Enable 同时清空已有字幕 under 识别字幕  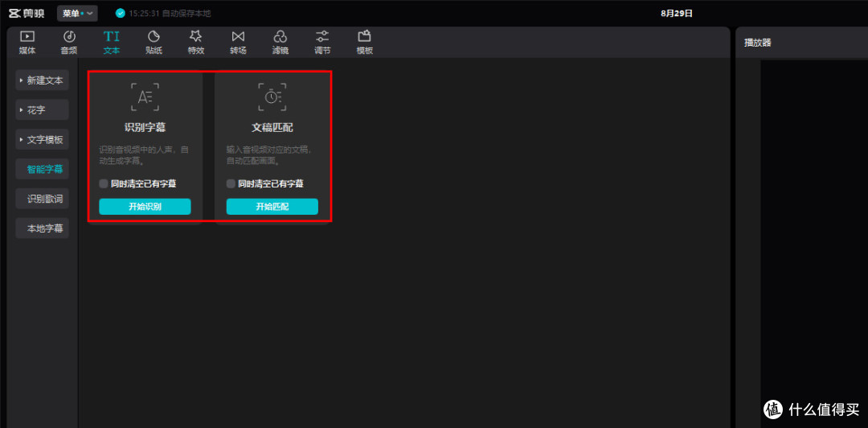click(x=104, y=183)
